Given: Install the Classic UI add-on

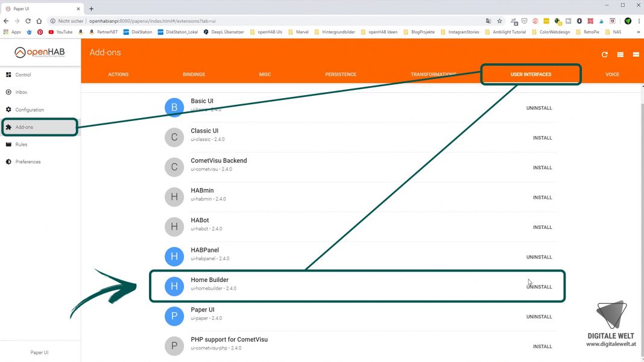Looking at the screenshot, I should click(542, 137).
